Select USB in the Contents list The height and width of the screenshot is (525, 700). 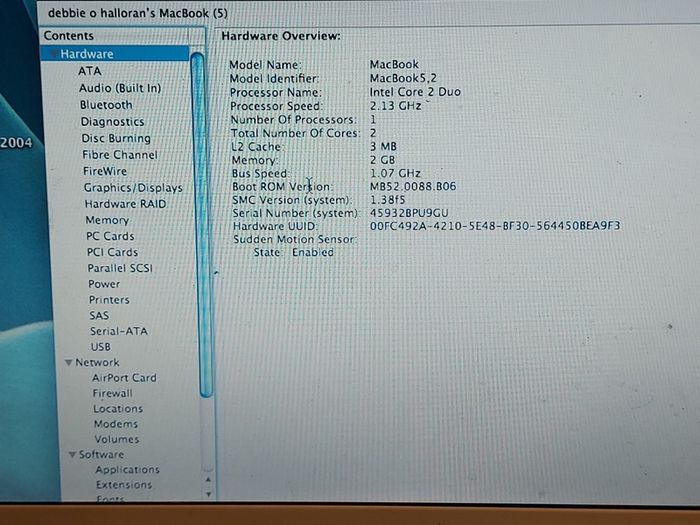100,347
